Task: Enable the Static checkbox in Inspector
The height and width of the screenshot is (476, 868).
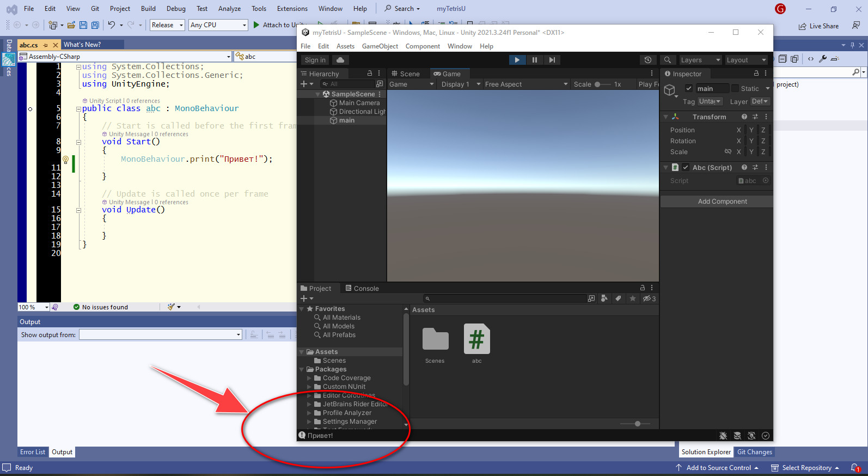Action: [735, 88]
